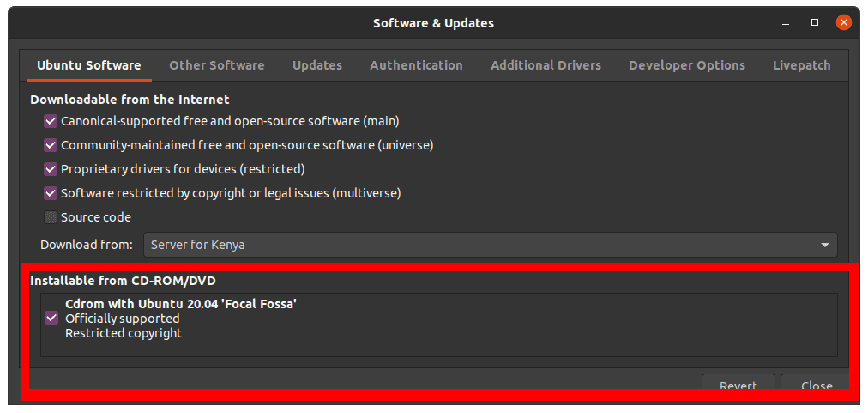868x413 pixels.
Task: Close the window with the orange X icon
Action: click(844, 23)
